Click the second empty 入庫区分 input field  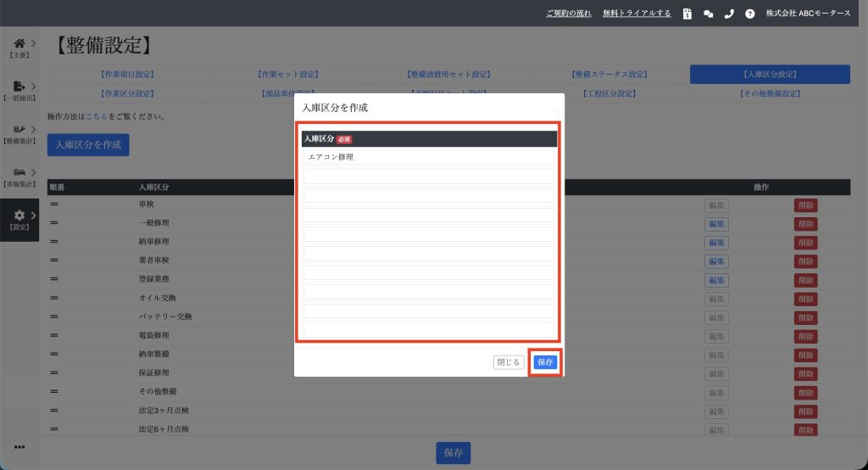pyautogui.click(x=429, y=196)
